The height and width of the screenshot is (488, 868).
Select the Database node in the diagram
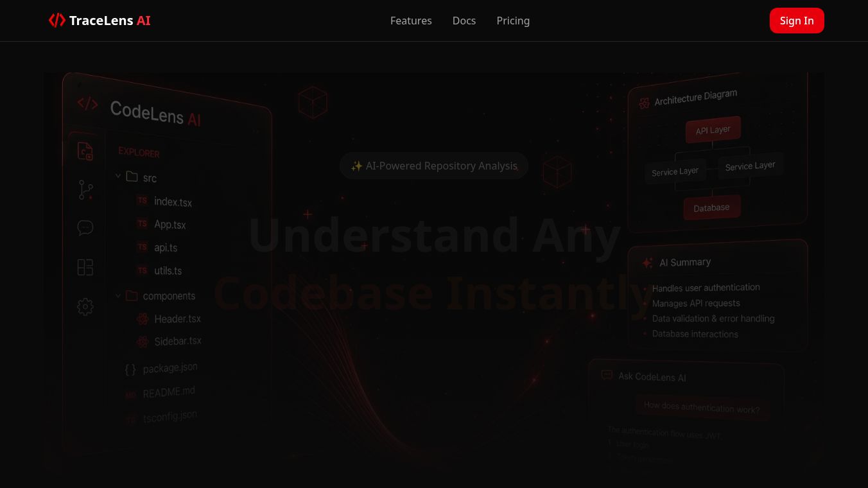coord(711,207)
